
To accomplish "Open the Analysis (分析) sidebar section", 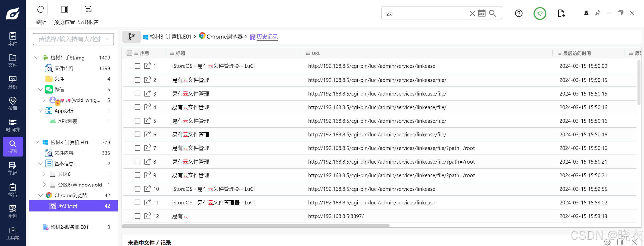I will pos(13,82).
